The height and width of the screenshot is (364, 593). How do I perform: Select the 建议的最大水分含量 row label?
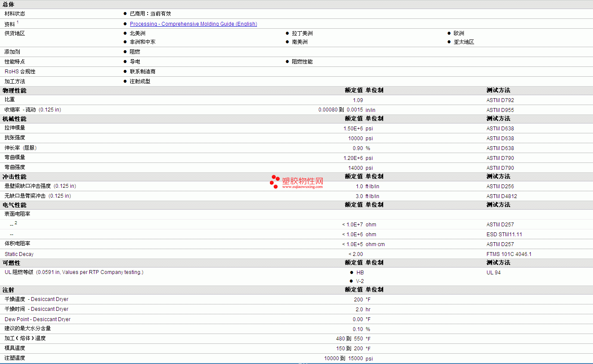(28, 328)
